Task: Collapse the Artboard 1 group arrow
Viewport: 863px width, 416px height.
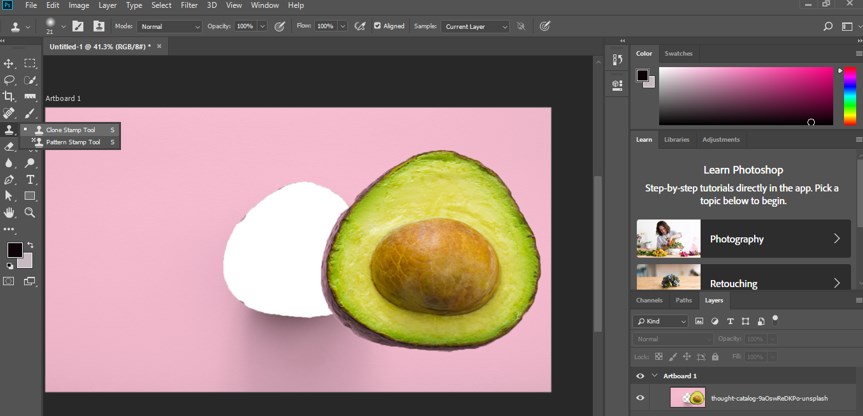Action: [x=654, y=376]
